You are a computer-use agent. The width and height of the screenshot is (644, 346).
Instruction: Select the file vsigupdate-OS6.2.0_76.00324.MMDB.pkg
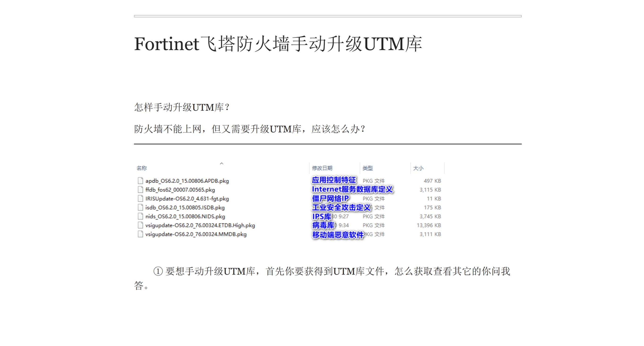pos(196,234)
